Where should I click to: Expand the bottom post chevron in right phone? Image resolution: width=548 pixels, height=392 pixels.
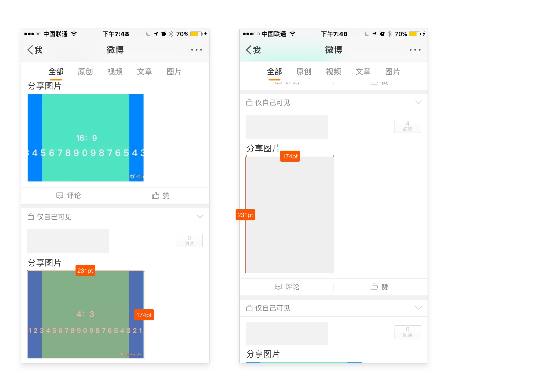pos(418,308)
